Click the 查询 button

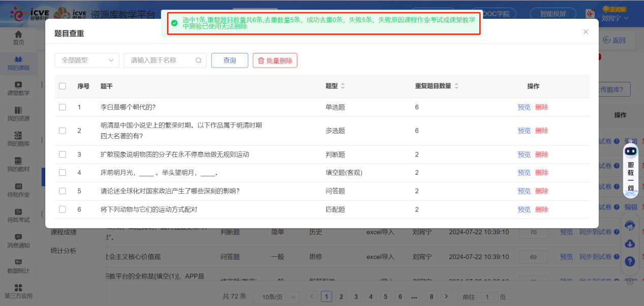[230, 60]
